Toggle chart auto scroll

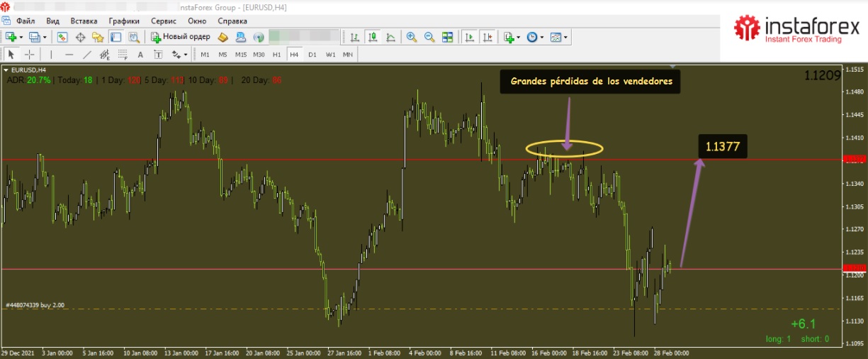click(x=469, y=37)
